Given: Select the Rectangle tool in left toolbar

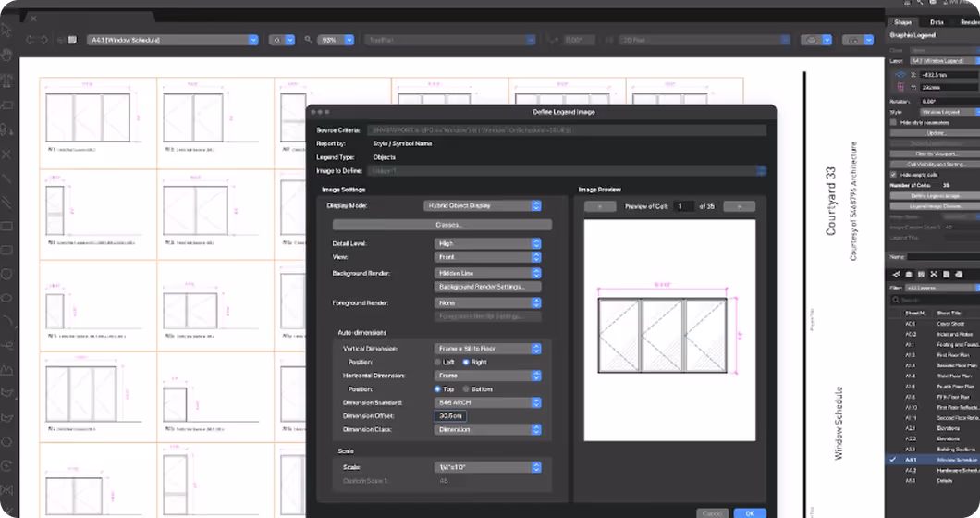Looking at the screenshot, I should point(6,226).
